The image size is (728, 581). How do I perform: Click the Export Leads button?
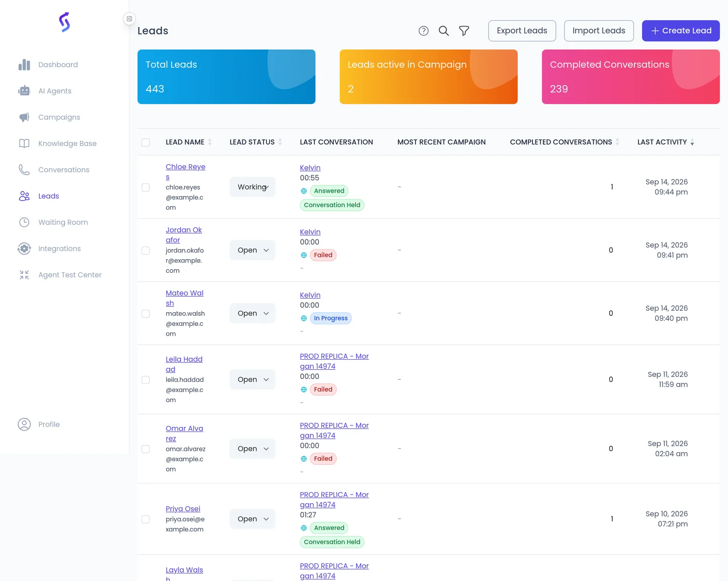[x=522, y=31]
